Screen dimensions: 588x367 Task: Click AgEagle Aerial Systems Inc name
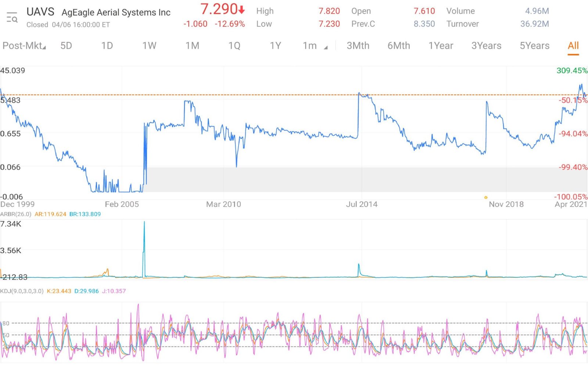point(116,13)
